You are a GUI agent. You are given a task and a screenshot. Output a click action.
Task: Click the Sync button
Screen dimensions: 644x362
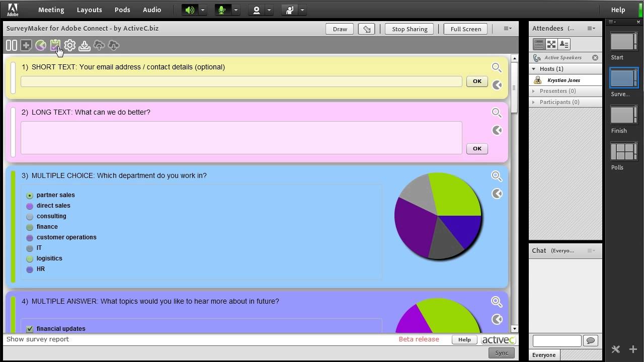[x=502, y=353]
